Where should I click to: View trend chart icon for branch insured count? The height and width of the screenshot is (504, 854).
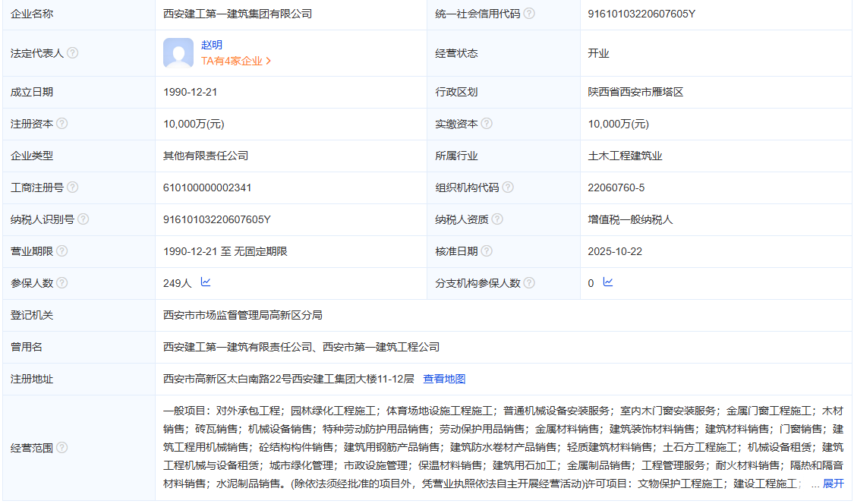point(608,282)
